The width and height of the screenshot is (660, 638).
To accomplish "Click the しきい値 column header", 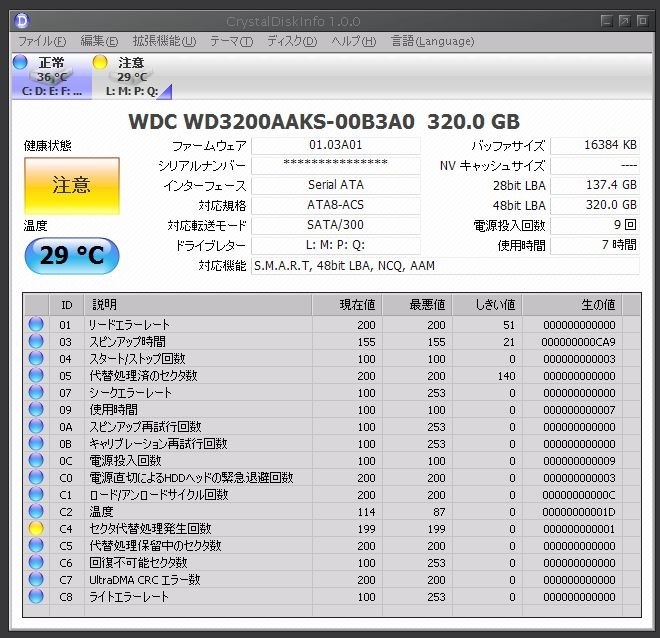I will 487,305.
